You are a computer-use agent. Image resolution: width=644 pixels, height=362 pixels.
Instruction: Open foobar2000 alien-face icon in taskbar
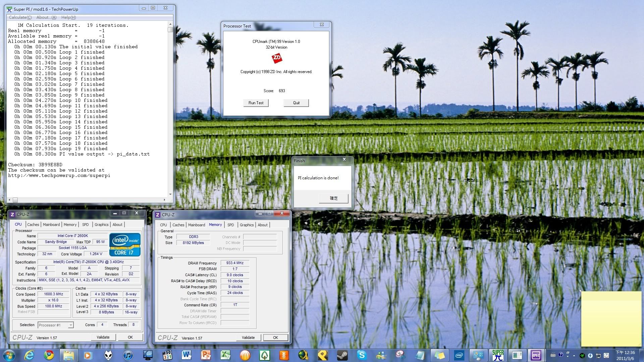pos(108,355)
